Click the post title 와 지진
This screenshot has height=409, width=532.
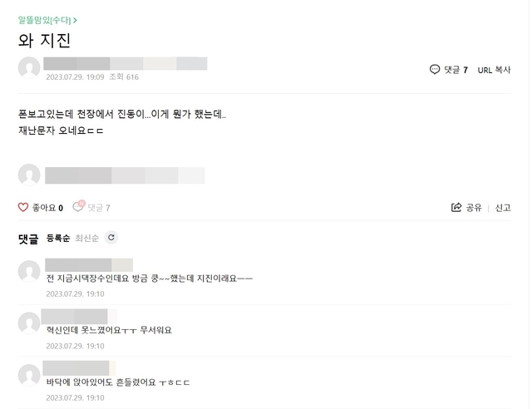tap(45, 40)
